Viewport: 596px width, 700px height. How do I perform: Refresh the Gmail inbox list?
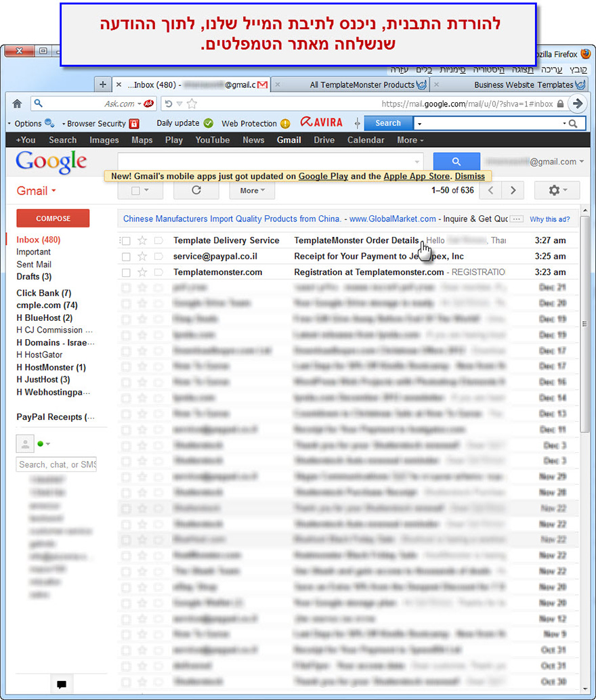pos(196,190)
